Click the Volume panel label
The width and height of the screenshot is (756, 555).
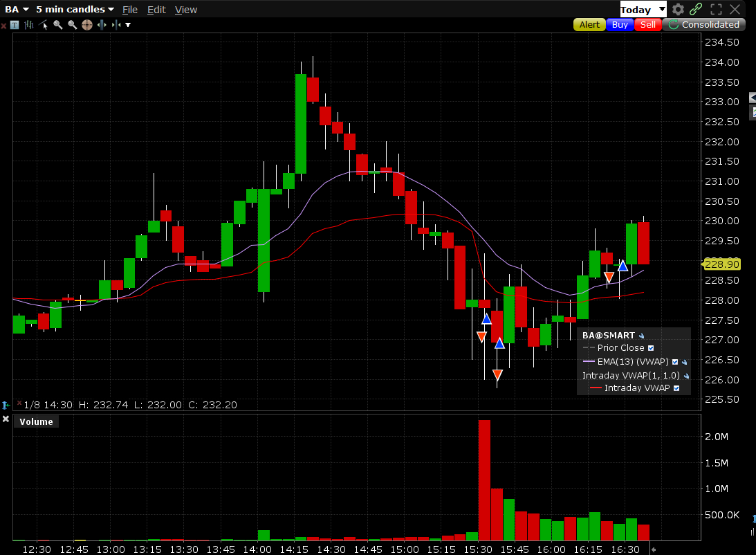point(36,421)
